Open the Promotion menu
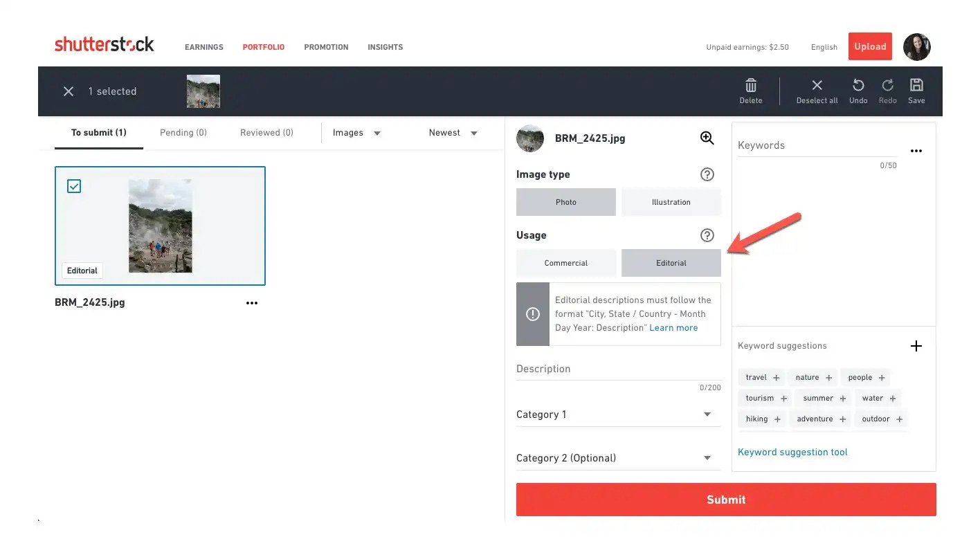 [326, 47]
